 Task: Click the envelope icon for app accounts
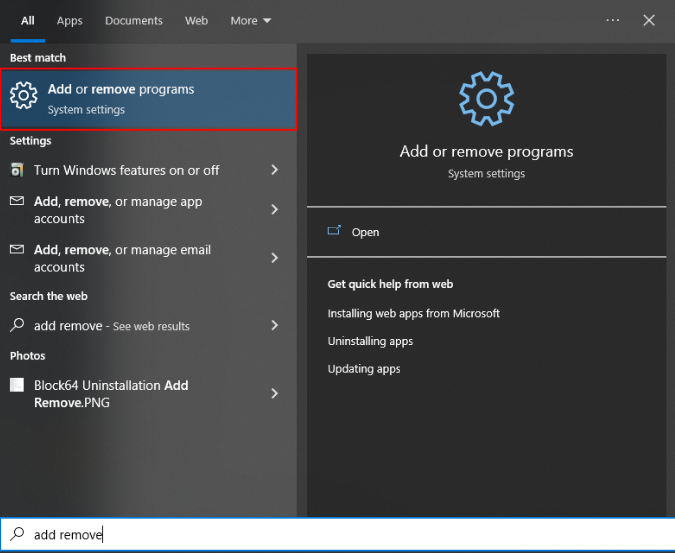click(x=17, y=202)
